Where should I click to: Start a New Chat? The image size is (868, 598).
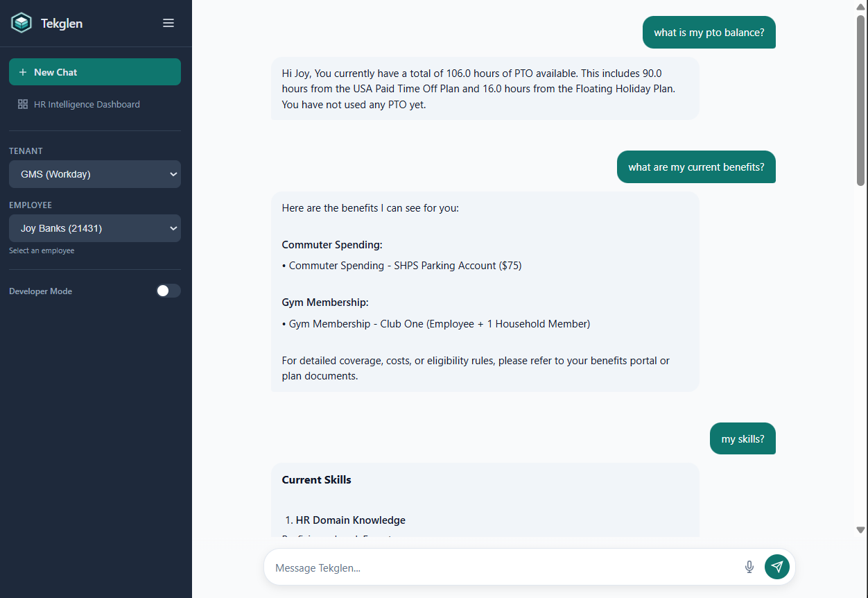[x=94, y=71]
